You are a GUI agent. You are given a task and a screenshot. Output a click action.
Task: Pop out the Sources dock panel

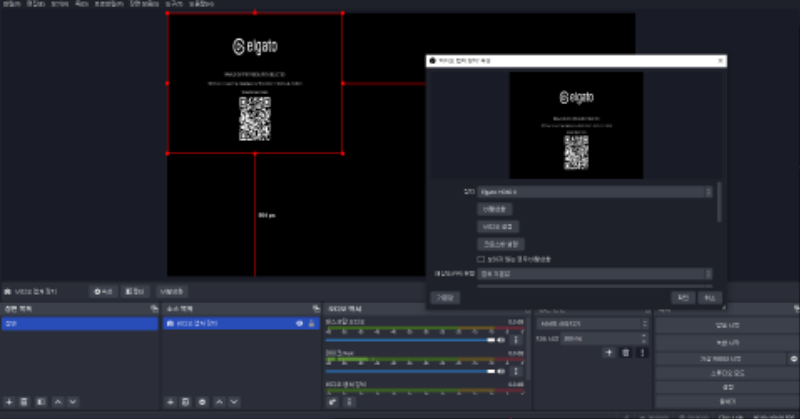coord(316,309)
